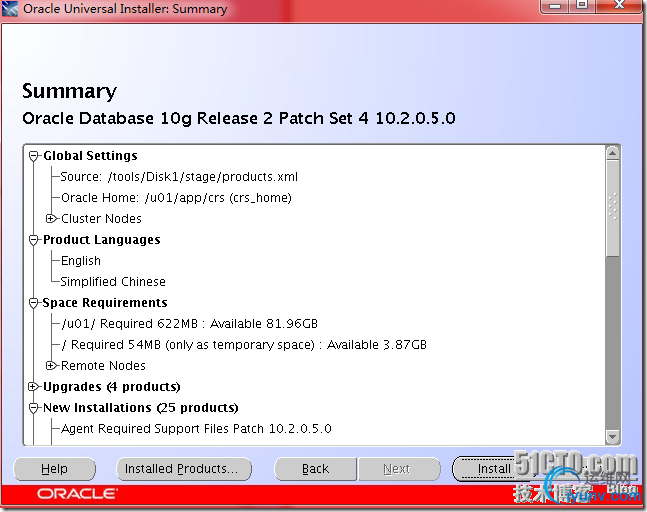The width and height of the screenshot is (647, 512).
Task: Click the summary list scrollbar thumb
Action: 613,208
